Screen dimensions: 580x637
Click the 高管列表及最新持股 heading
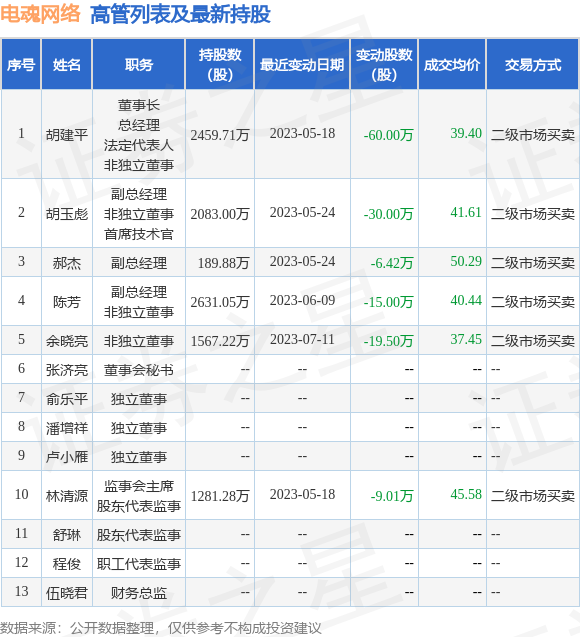pos(180,15)
